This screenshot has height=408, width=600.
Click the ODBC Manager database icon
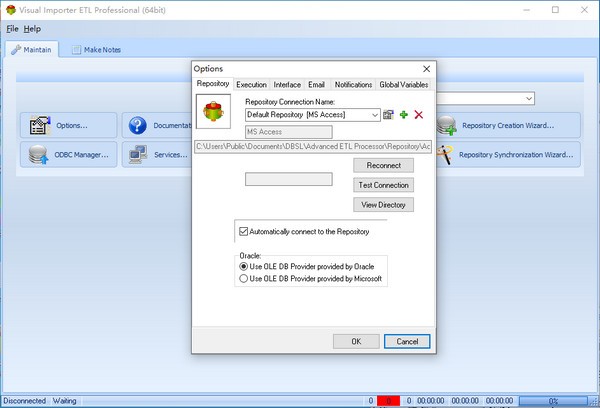pos(39,155)
